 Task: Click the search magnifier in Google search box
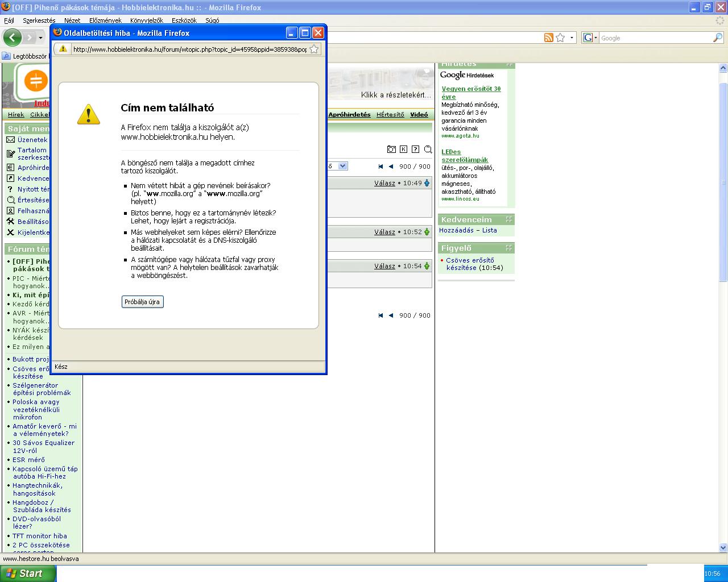click(x=718, y=38)
